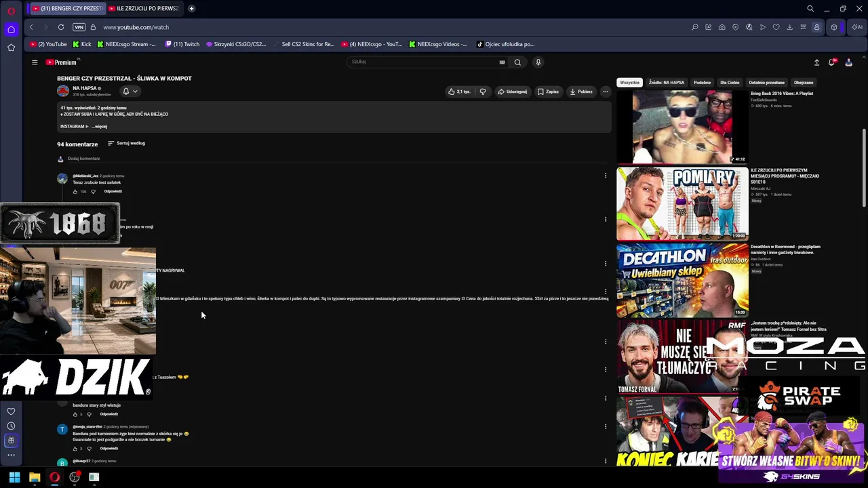The height and width of the screenshot is (488, 868).
Task: Start voice search with the microphone
Action: (x=538, y=62)
